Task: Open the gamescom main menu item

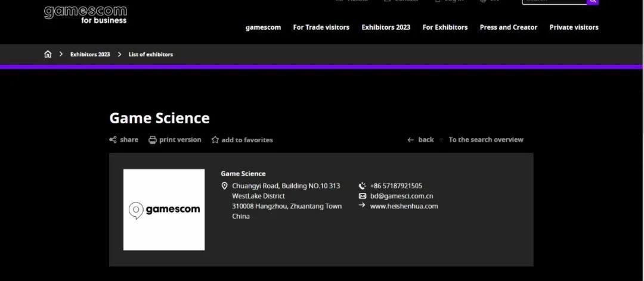Action: 264,27
